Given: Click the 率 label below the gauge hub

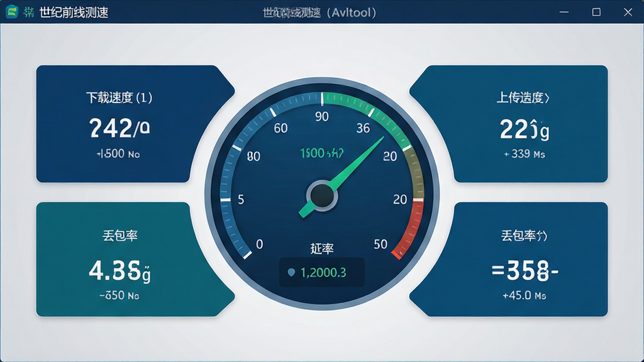Looking at the screenshot, I should (322, 249).
